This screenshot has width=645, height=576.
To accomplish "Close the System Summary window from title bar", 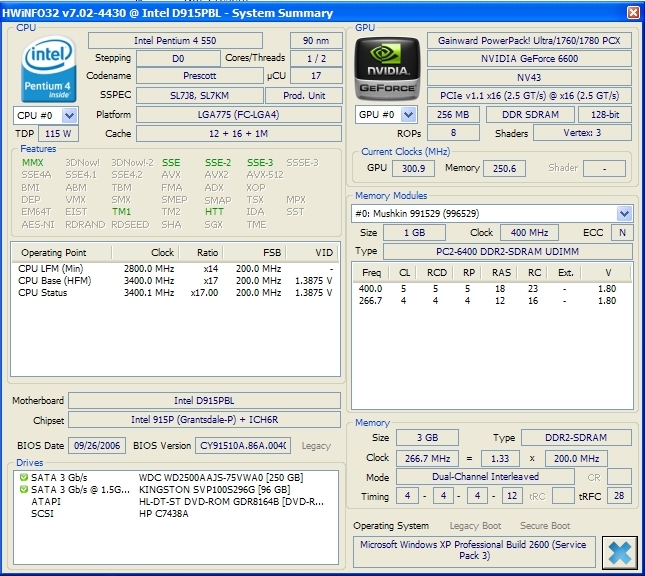I will pos(633,13).
